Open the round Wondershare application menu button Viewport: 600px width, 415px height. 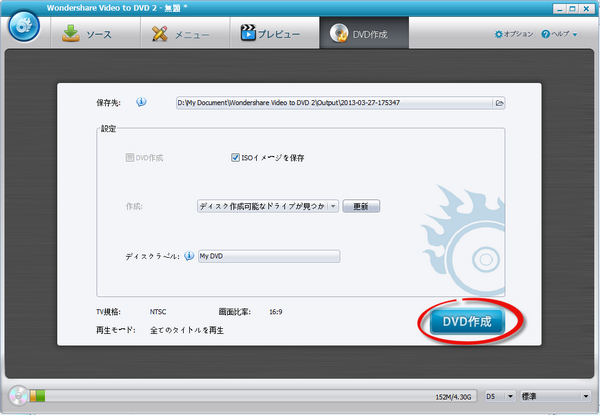24,26
